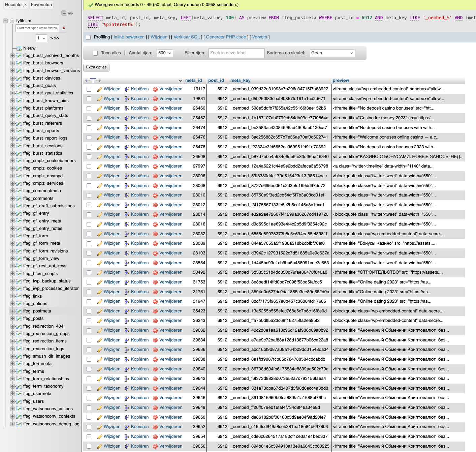The width and height of the screenshot is (476, 452).
Task: Click copy icon in row 39644
Action: pyautogui.click(x=127, y=388)
